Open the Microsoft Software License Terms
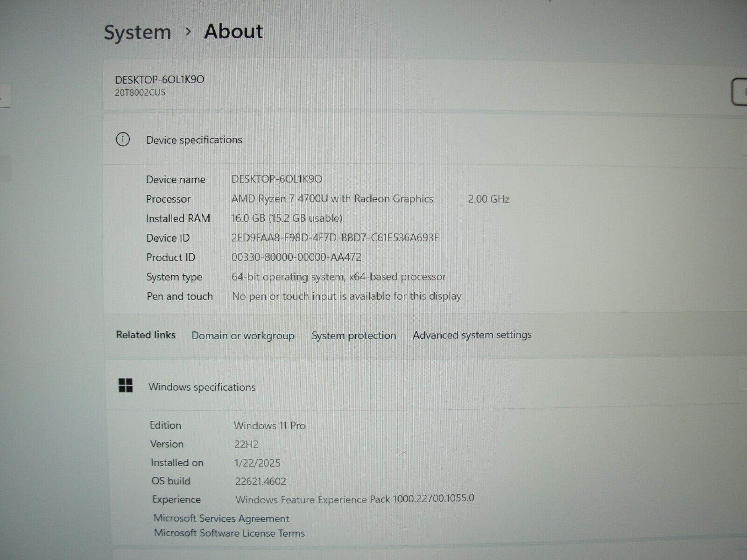Viewport: 747px width, 560px height. click(x=229, y=533)
